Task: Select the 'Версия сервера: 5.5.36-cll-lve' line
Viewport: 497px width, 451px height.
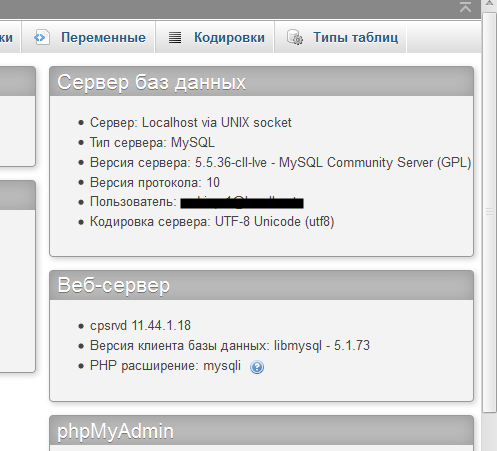Action: point(280,163)
